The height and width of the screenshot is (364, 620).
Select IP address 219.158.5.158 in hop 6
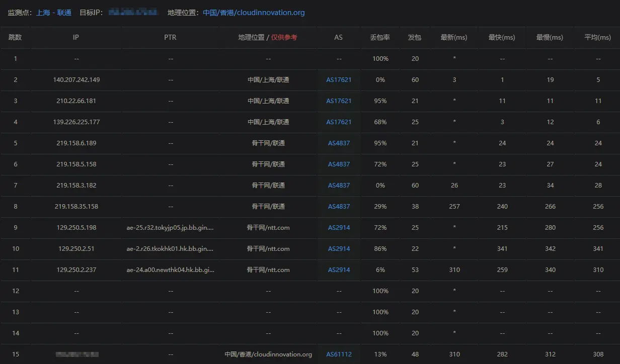[x=76, y=164]
